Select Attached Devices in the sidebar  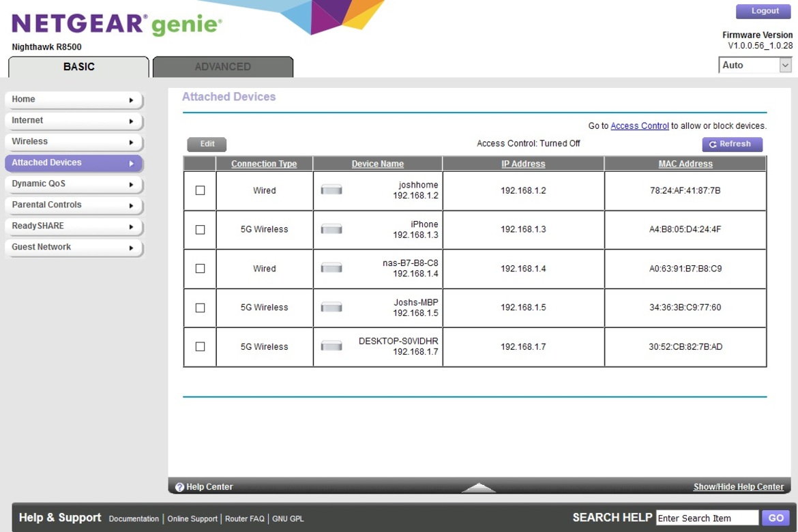click(x=74, y=163)
